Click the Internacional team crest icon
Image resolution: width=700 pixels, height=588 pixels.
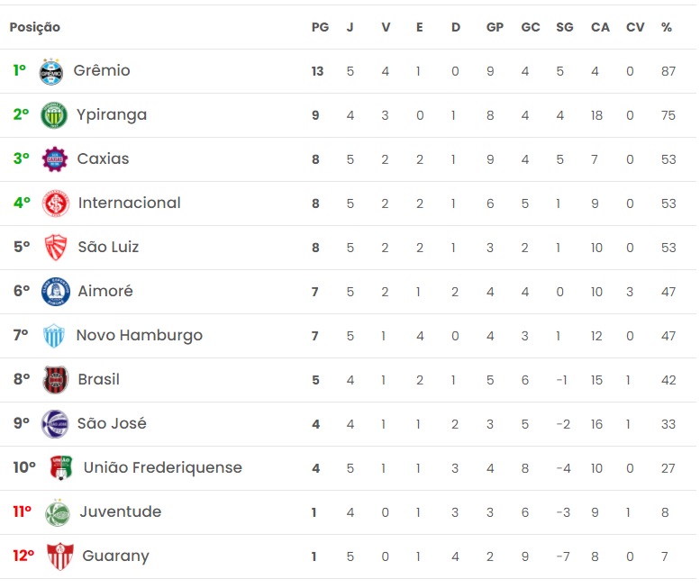pyautogui.click(x=56, y=204)
